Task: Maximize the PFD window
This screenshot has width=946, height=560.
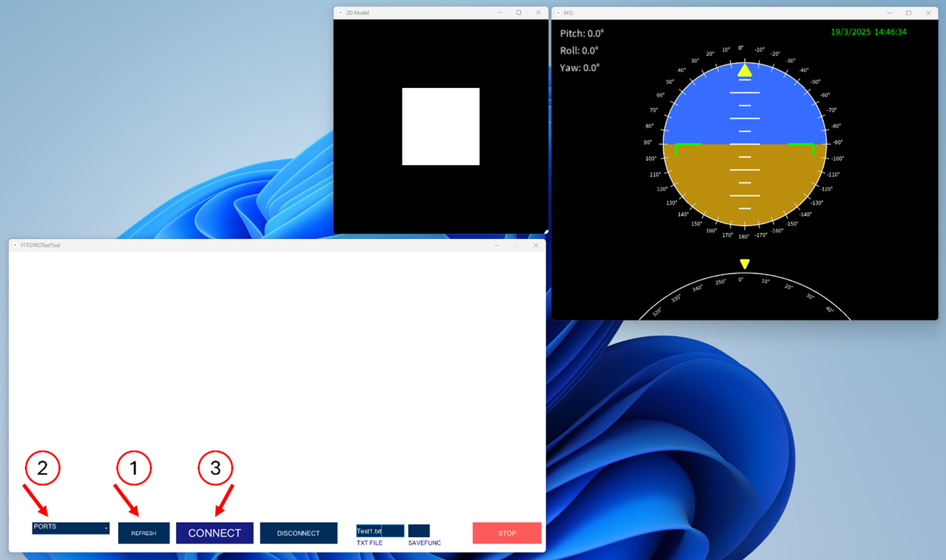Action: 909,13
